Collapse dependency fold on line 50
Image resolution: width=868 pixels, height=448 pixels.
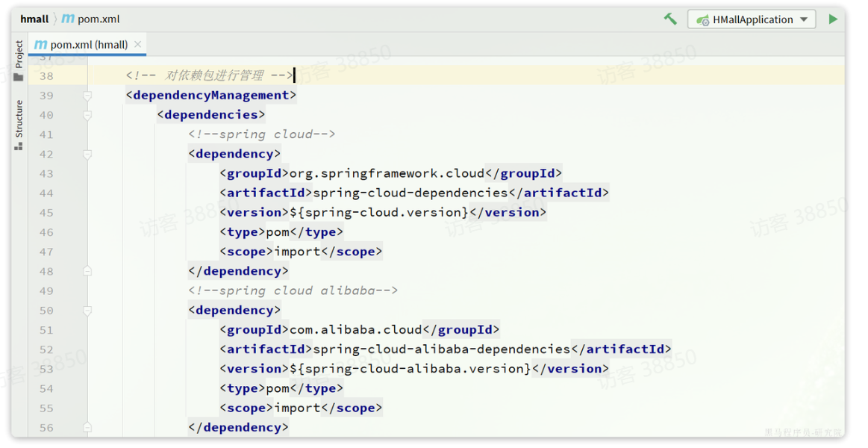(87, 311)
